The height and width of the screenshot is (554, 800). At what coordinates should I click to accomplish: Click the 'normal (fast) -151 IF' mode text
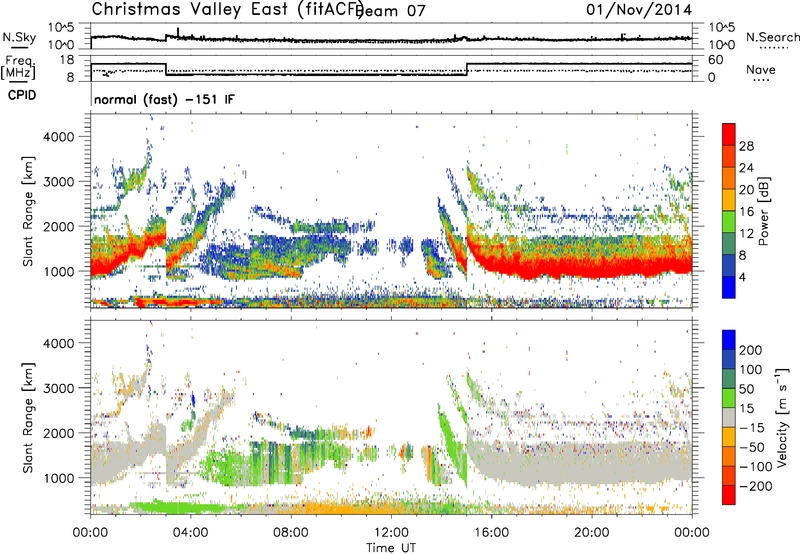[x=164, y=99]
